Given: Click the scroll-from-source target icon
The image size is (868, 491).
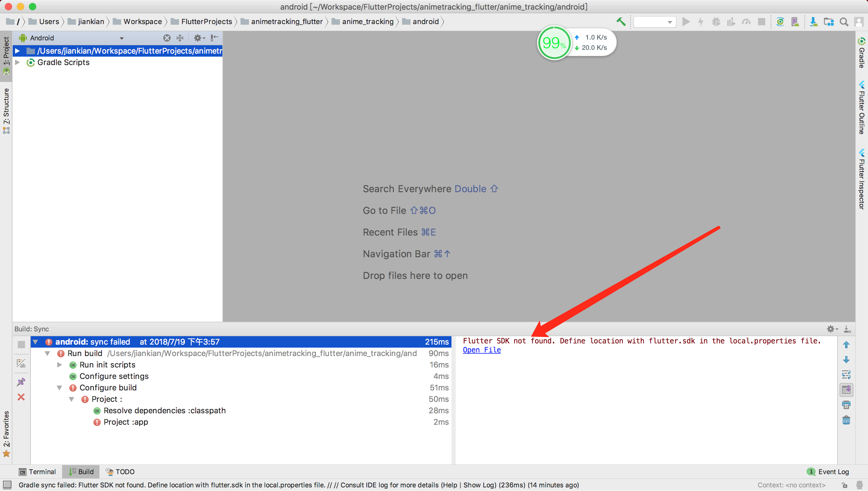Looking at the screenshot, I should (167, 38).
